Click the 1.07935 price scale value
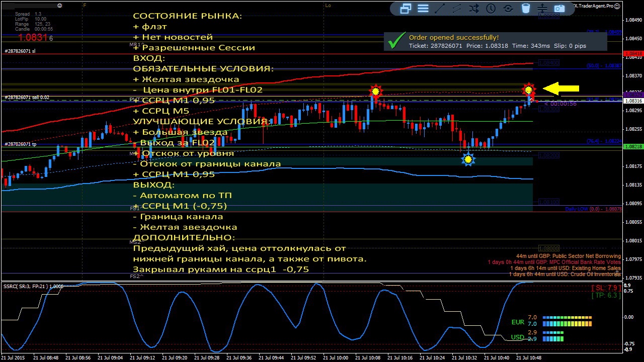 (633, 278)
